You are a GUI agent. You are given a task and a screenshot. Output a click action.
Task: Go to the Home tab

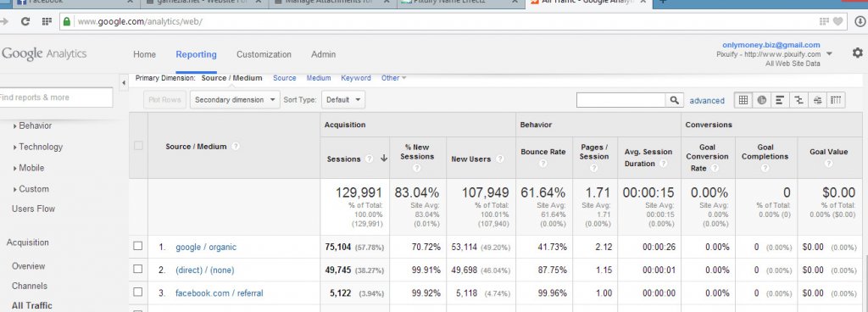(x=144, y=54)
